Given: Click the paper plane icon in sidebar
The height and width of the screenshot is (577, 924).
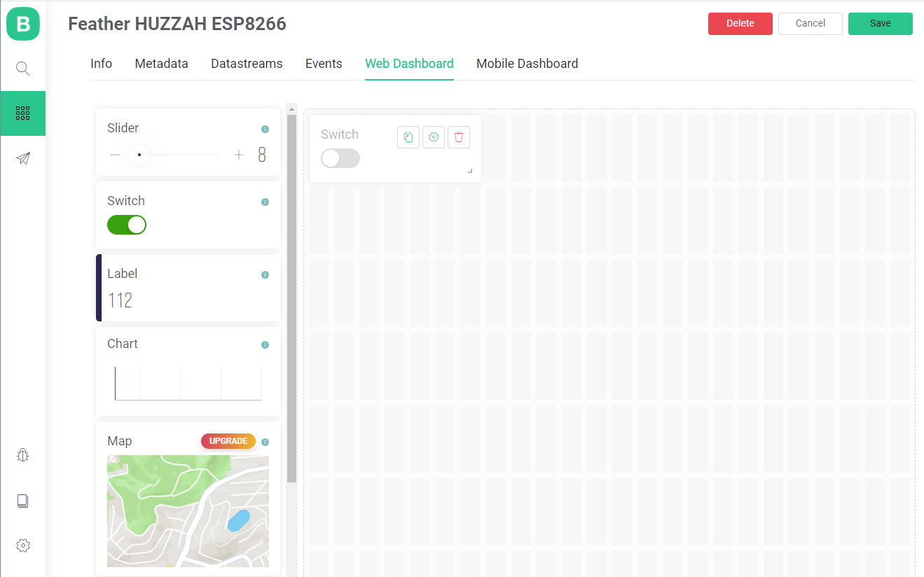Looking at the screenshot, I should click(23, 158).
